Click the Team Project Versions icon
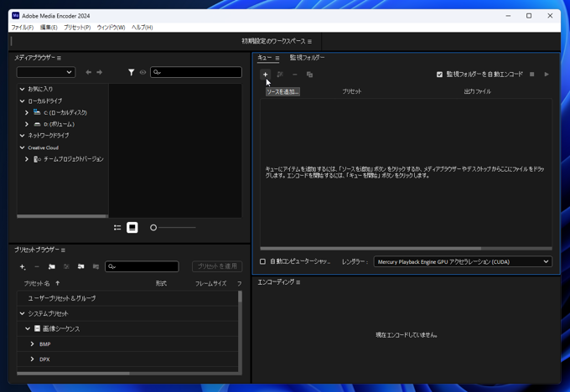The image size is (570, 392). click(x=37, y=159)
